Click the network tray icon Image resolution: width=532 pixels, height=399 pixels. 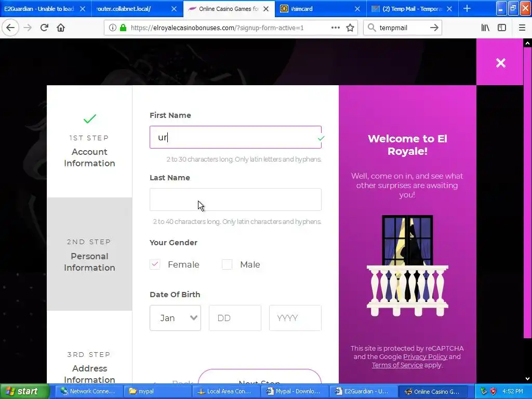[x=484, y=391]
